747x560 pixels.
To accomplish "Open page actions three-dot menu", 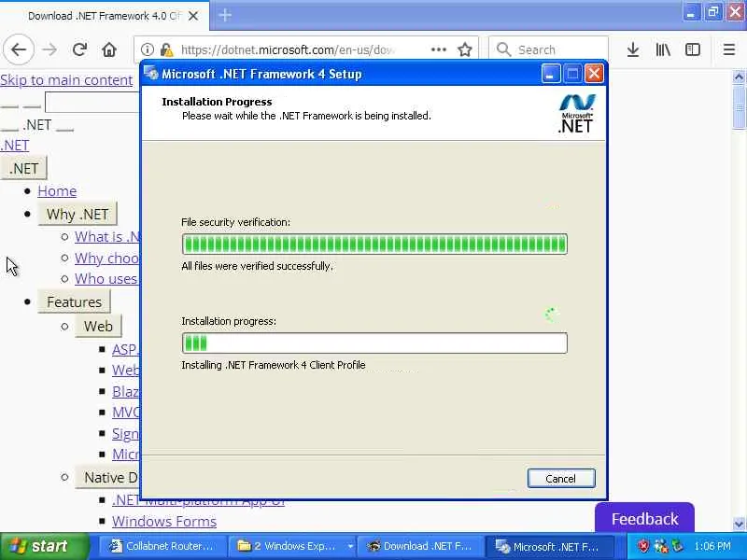I will click(x=438, y=49).
